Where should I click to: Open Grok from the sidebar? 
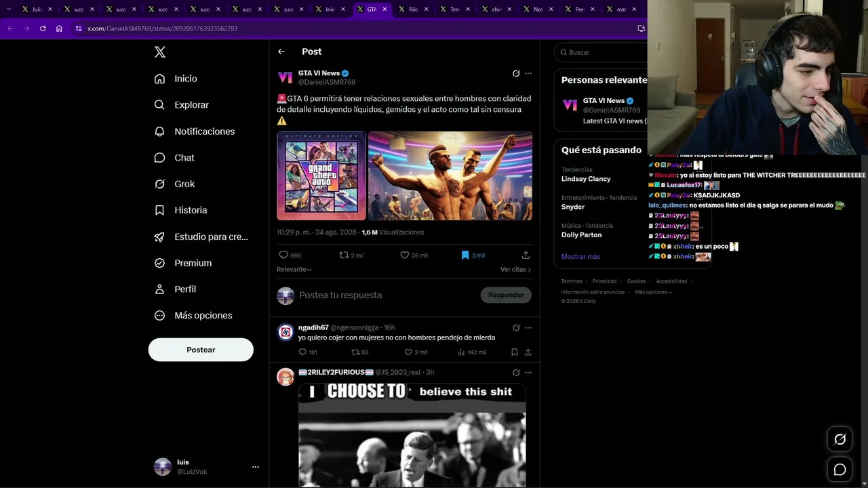174,184
